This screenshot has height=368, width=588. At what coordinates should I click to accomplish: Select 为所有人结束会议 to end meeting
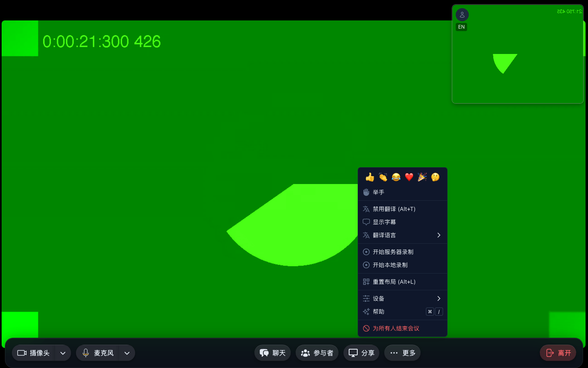[403, 328]
